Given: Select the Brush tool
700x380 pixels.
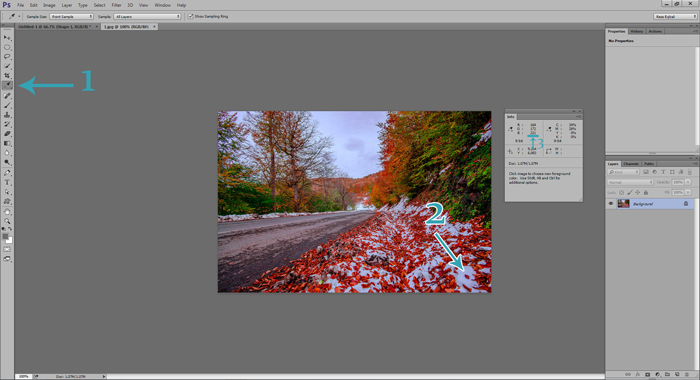Looking at the screenshot, I should pos(7,105).
